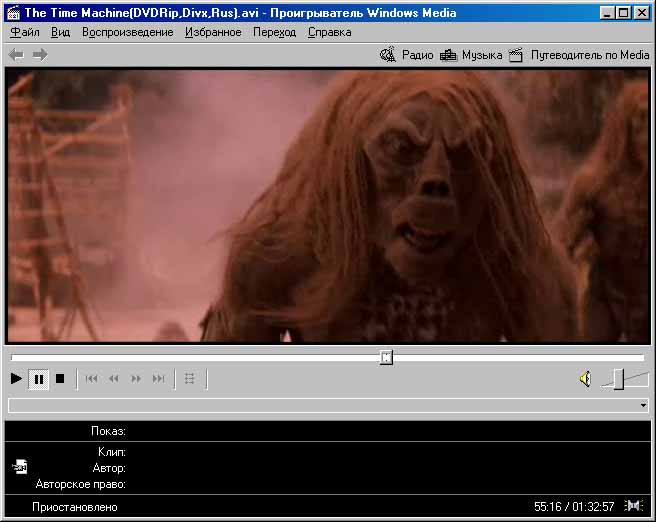The width and height of the screenshot is (656, 522).
Task: Click the fast forward button
Action: click(x=136, y=379)
